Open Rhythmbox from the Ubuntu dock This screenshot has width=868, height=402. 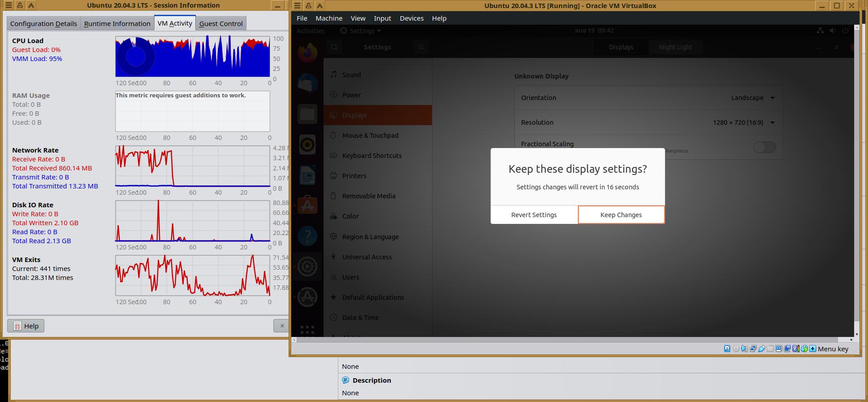tap(307, 144)
